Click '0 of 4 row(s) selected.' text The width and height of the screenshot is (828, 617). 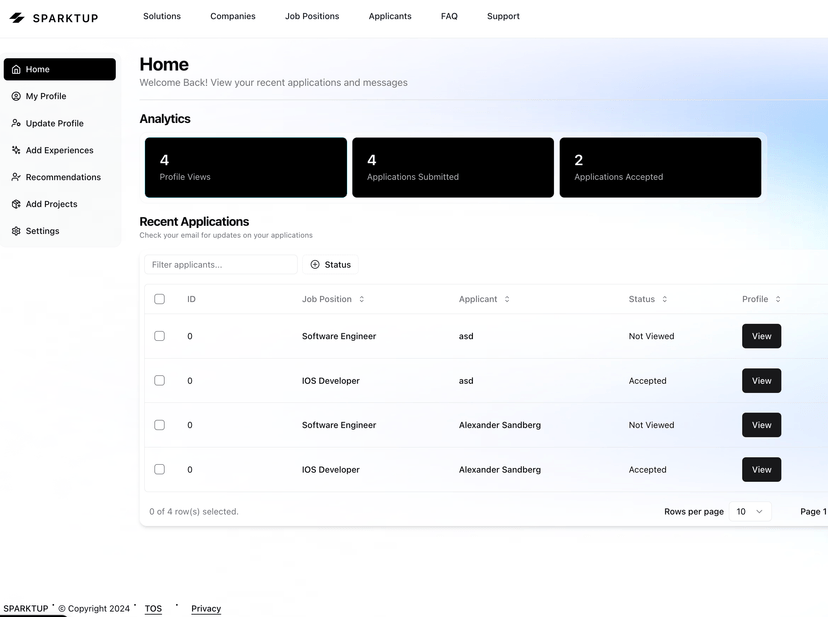point(194,511)
